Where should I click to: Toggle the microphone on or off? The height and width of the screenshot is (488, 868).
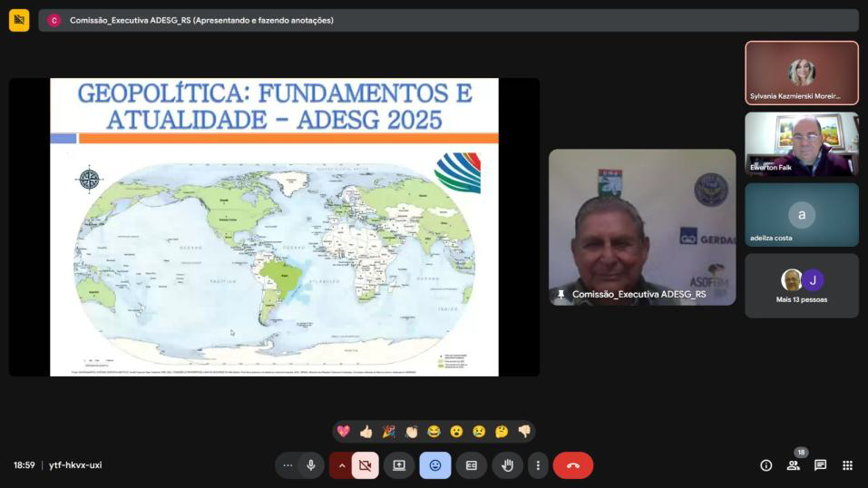(311, 465)
